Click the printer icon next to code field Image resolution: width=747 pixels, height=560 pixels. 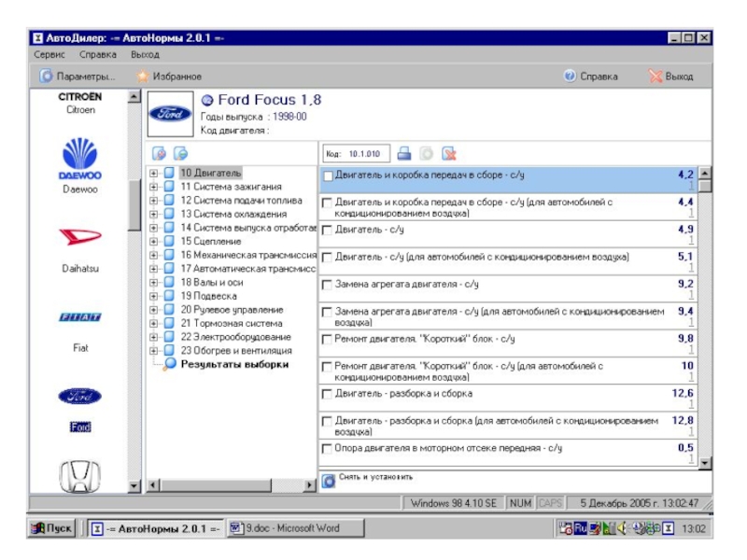404,153
